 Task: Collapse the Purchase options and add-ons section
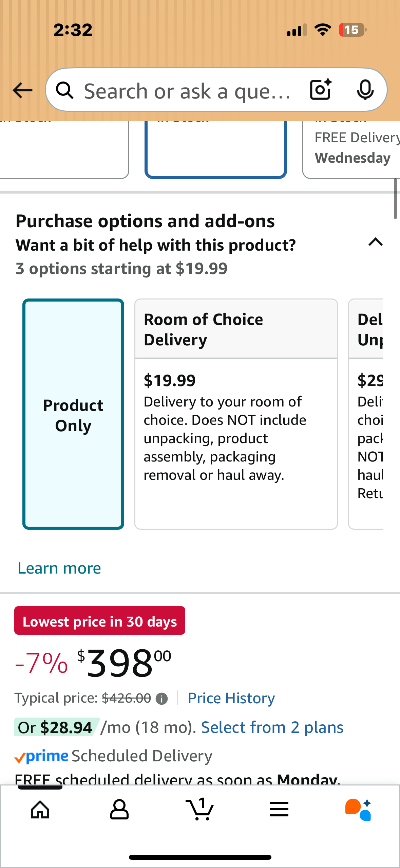pos(376,242)
